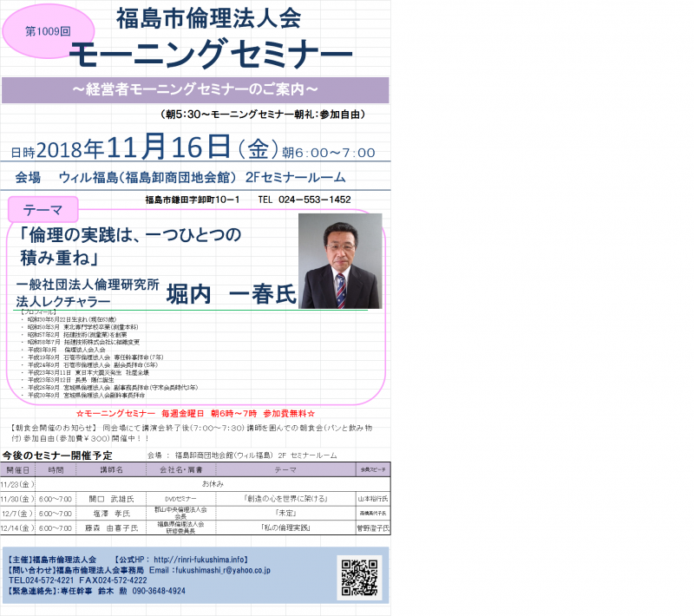Click the 「創造の心を世界に架ける」 theme cell
The image size is (694, 616).
point(285,499)
